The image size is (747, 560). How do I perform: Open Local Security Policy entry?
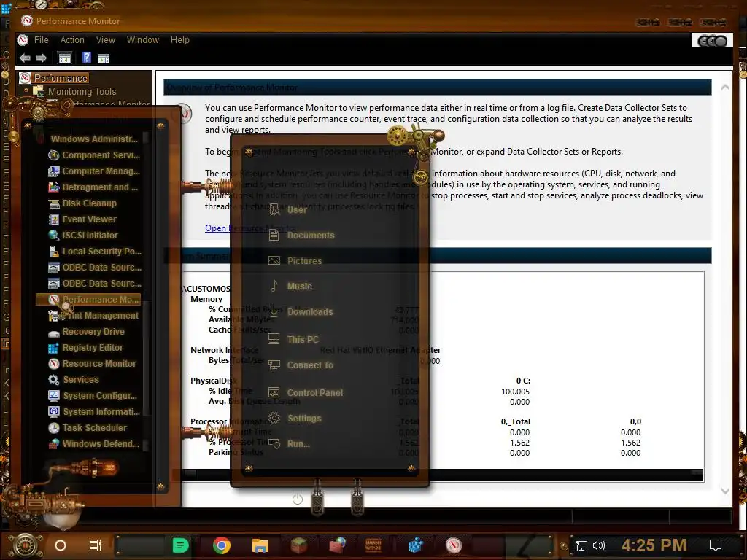pyautogui.click(x=95, y=252)
